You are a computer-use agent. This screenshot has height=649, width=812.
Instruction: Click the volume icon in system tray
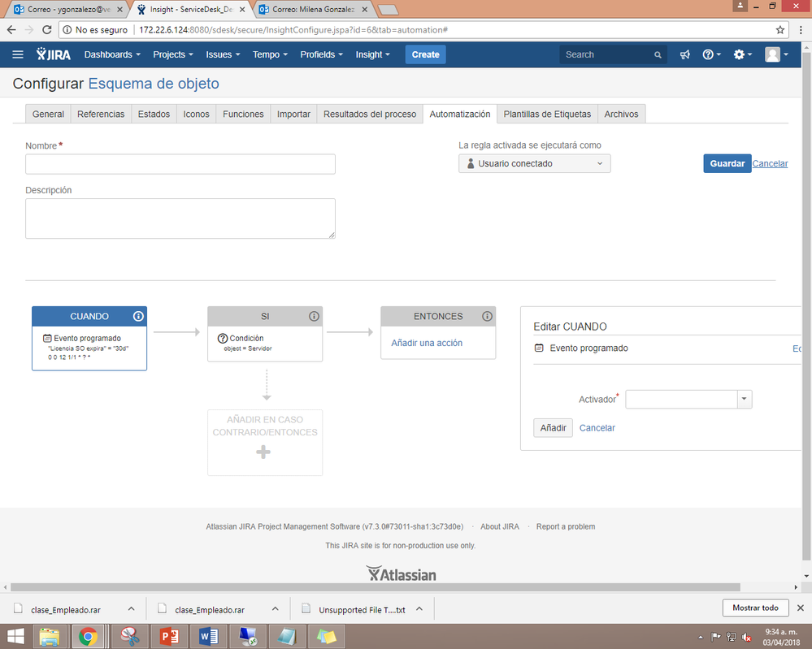(x=746, y=637)
